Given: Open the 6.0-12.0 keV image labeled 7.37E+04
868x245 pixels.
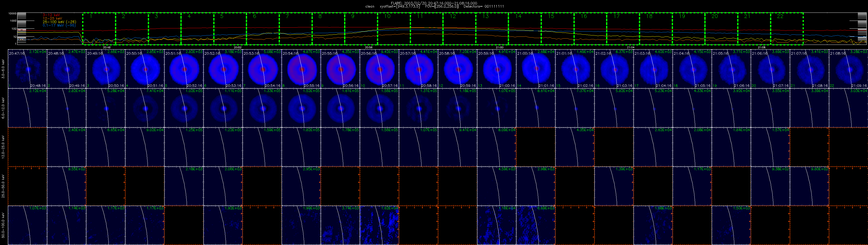Looking at the screenshot, I should click(x=575, y=108).
